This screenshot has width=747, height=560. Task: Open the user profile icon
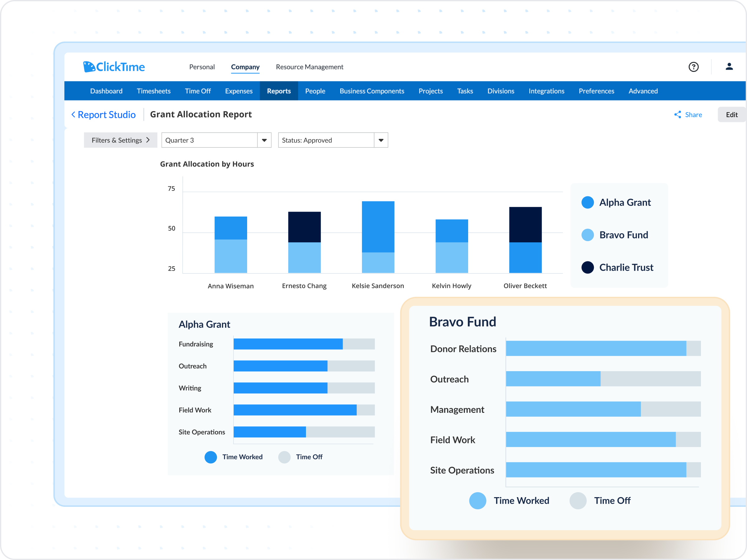coord(729,67)
